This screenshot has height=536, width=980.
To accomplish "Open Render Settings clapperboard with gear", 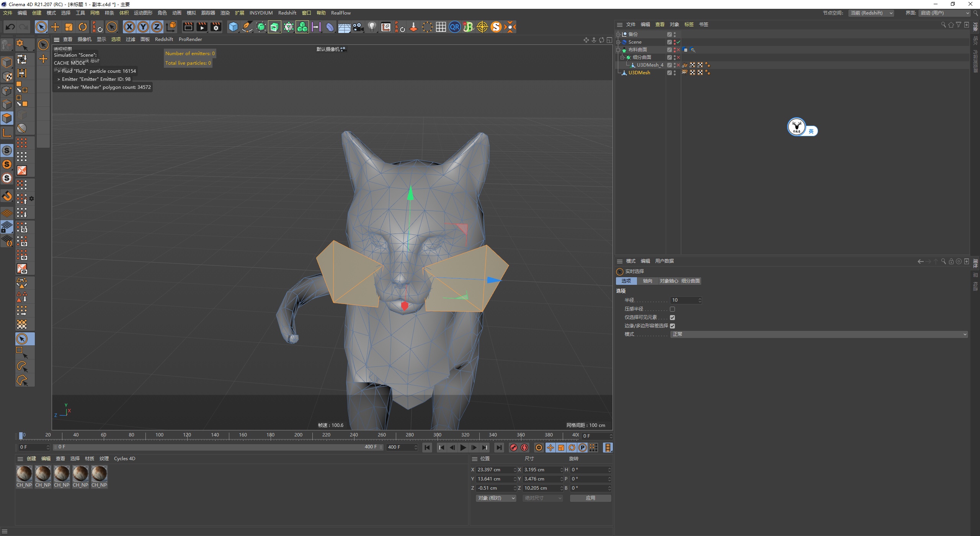I will (216, 27).
